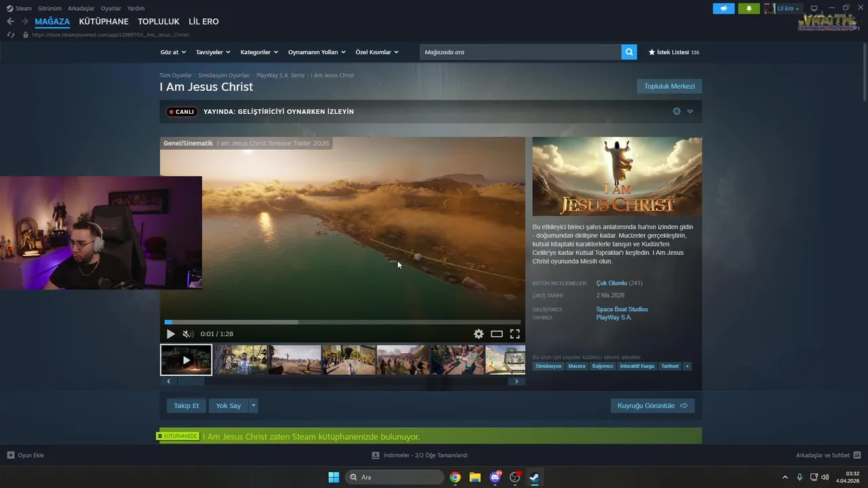Image resolution: width=868 pixels, height=488 pixels.
Task: Click Simülasyon Oyunları breadcrumb link
Action: [224, 75]
